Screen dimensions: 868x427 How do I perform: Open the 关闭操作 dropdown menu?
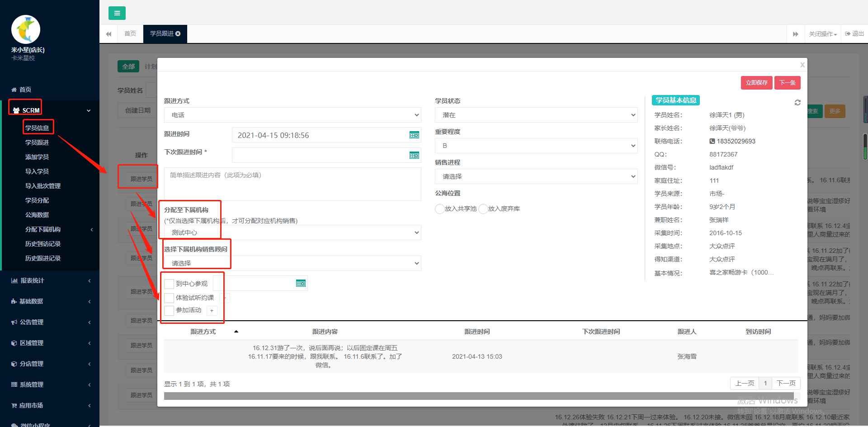tap(823, 34)
